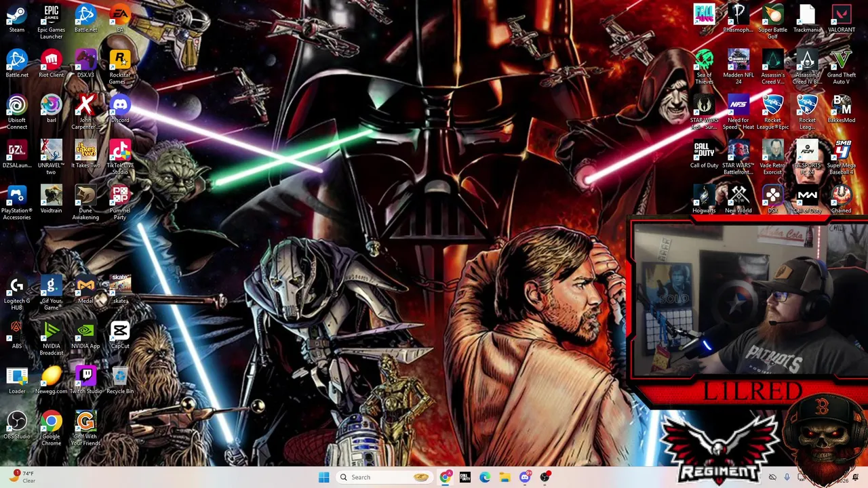This screenshot has width=868, height=488.
Task: Open the Windows Start menu
Action: click(x=323, y=477)
